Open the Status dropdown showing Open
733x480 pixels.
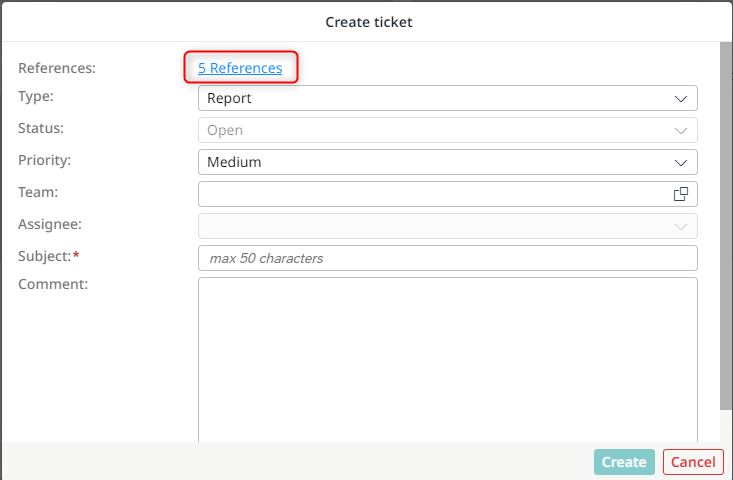click(x=448, y=130)
